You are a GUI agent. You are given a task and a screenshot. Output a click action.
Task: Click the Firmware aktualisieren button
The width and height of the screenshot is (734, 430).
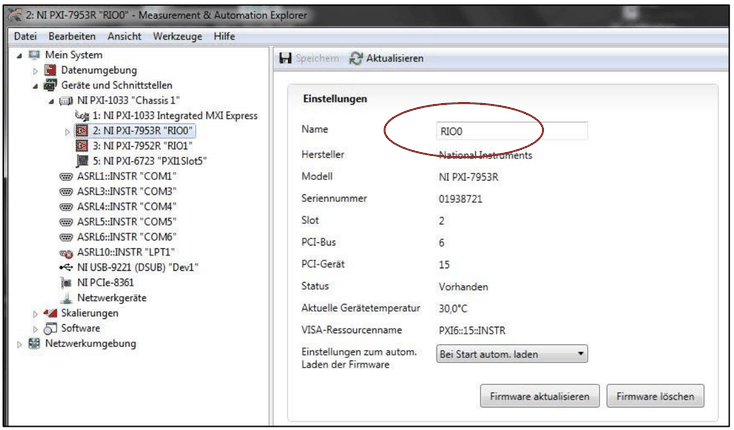[539, 396]
